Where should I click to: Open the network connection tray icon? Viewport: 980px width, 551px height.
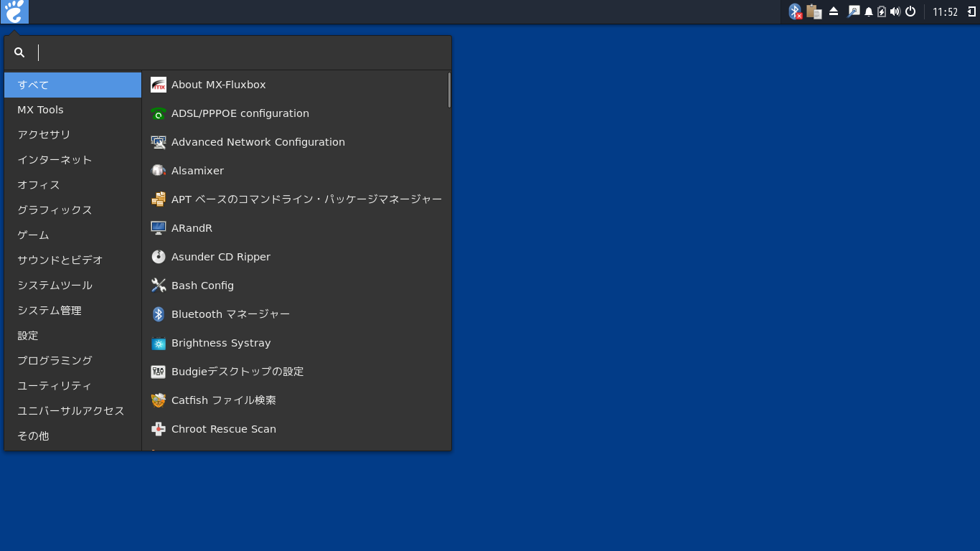point(853,11)
